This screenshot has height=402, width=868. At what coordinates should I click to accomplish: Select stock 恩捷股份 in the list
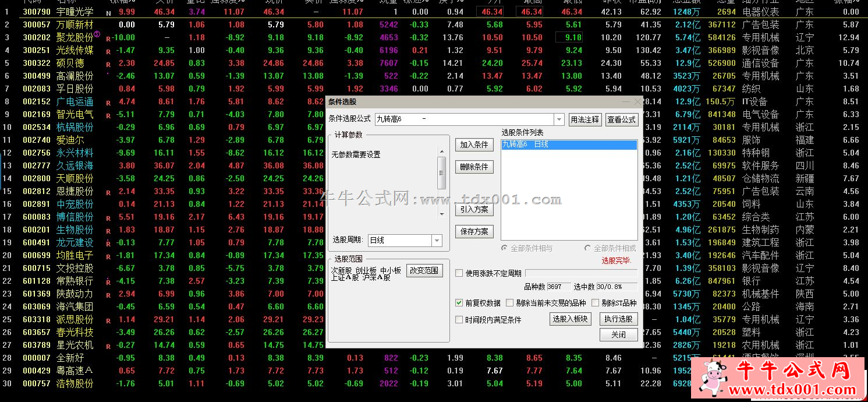(x=75, y=191)
